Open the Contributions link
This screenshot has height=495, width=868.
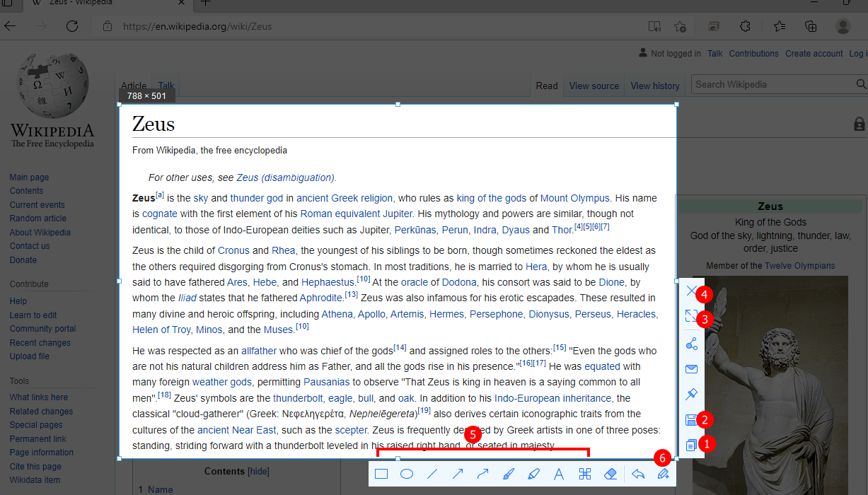[x=754, y=54]
